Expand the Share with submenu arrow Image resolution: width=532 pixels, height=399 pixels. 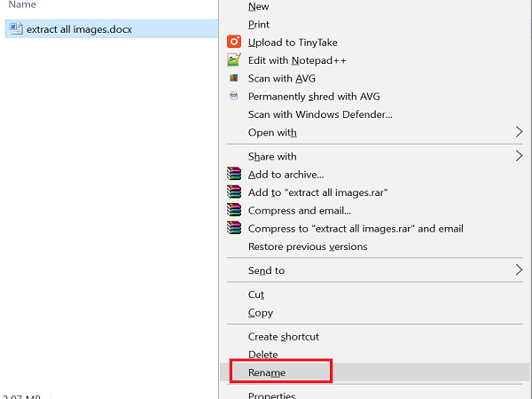519,156
